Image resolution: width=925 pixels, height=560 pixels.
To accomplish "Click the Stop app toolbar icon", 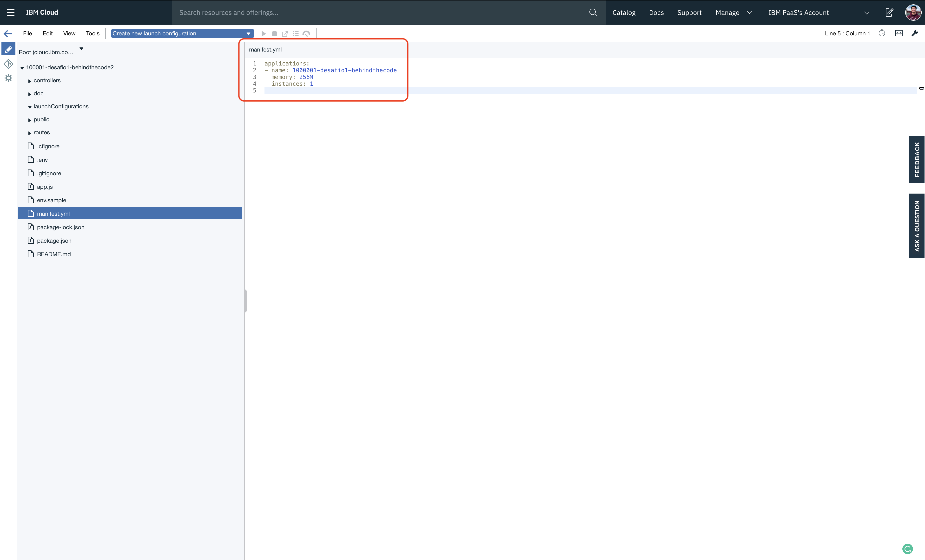I will coord(274,34).
